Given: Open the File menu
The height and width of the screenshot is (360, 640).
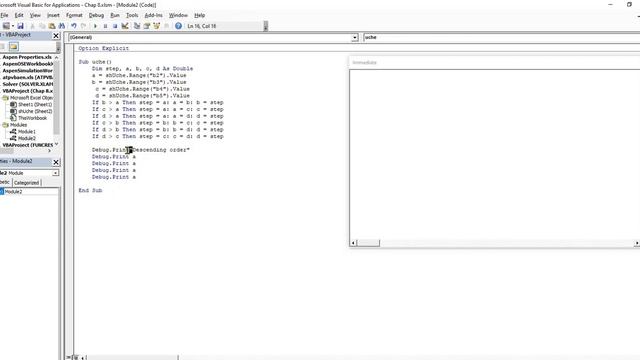Looking at the screenshot, I should pos(4,15).
